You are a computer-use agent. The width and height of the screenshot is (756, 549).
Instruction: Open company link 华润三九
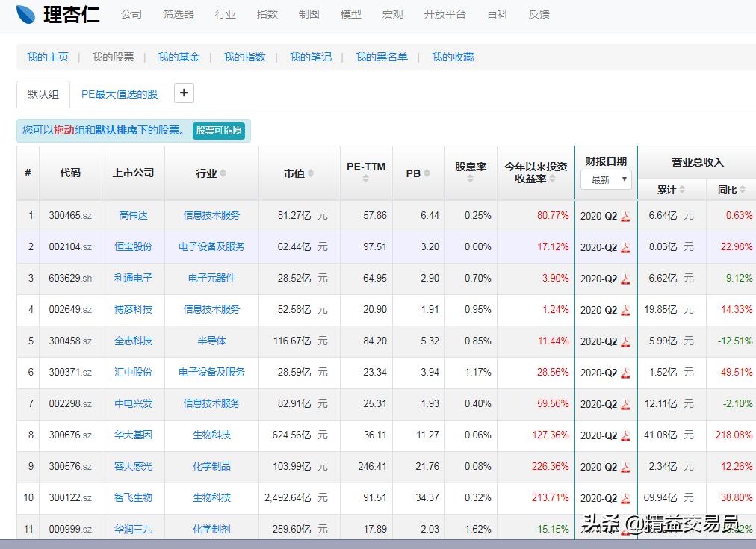coord(133,529)
